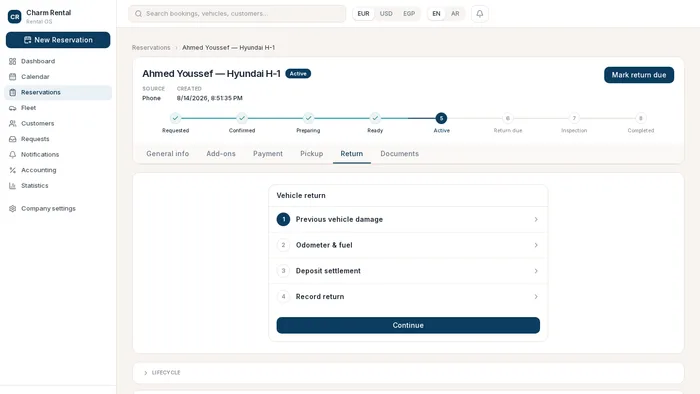This screenshot has width=700, height=394.
Task: Expand Record return chevron
Action: (536, 297)
